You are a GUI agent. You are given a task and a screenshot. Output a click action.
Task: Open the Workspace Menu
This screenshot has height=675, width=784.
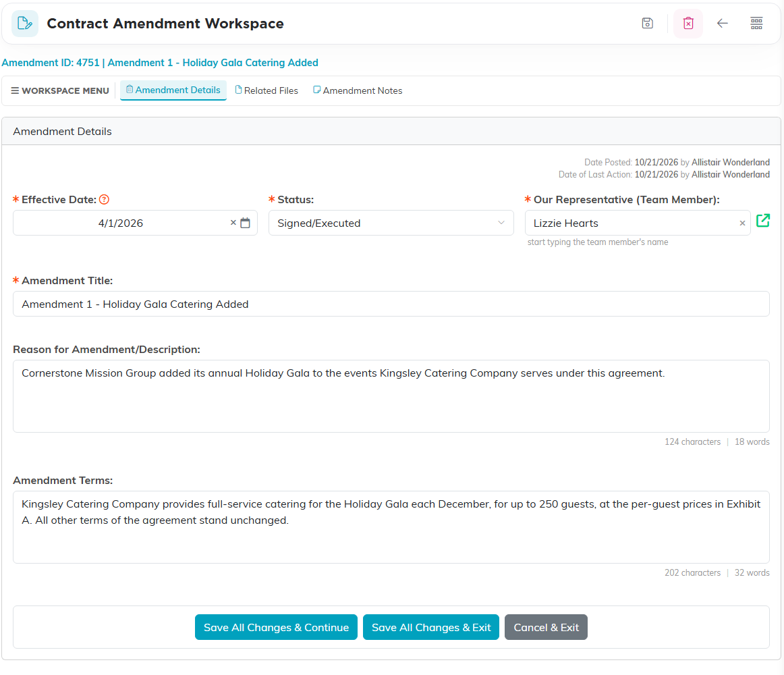[x=60, y=90]
